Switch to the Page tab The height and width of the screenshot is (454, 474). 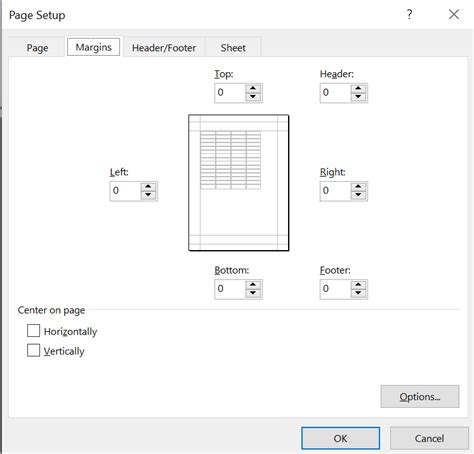click(x=37, y=48)
